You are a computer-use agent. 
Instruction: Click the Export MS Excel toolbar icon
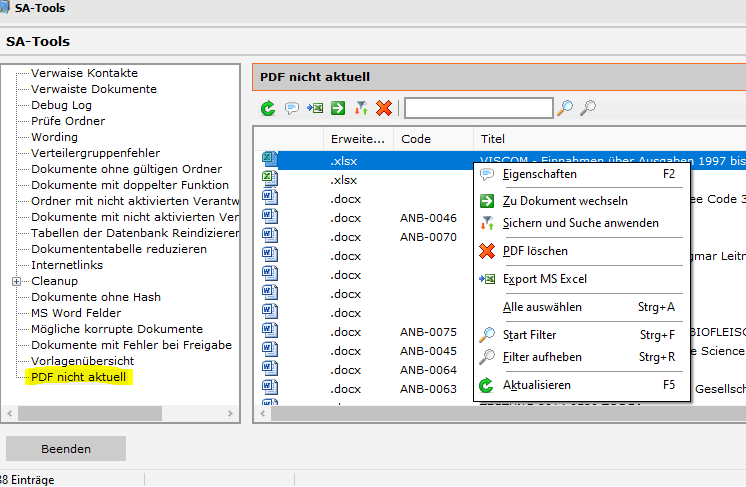(x=315, y=108)
